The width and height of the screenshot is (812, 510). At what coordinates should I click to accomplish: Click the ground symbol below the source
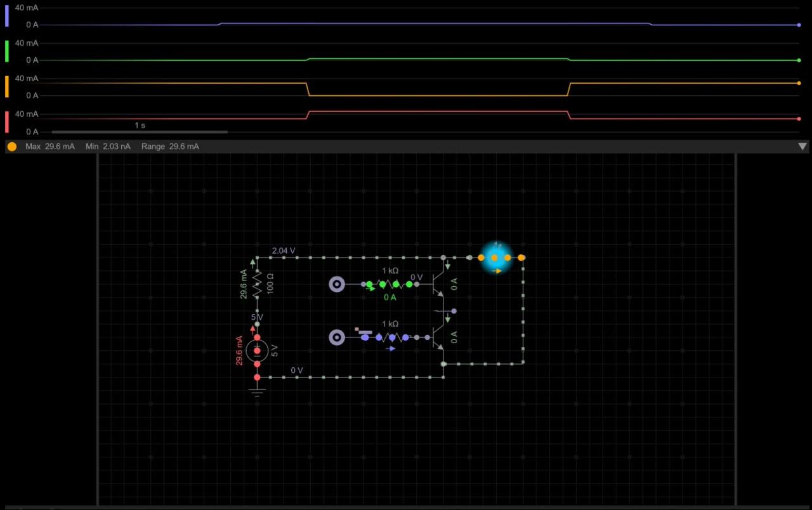[257, 392]
